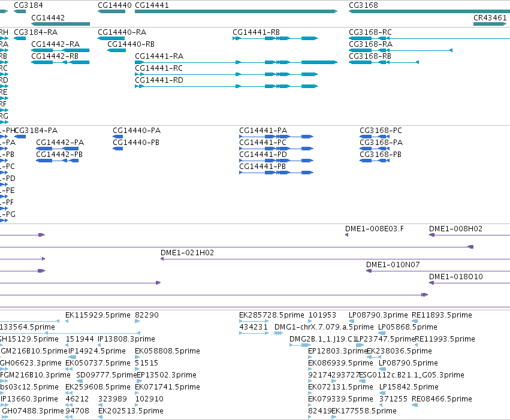
Task: Click the DME1-008E03.F clone label
Action: (375, 228)
